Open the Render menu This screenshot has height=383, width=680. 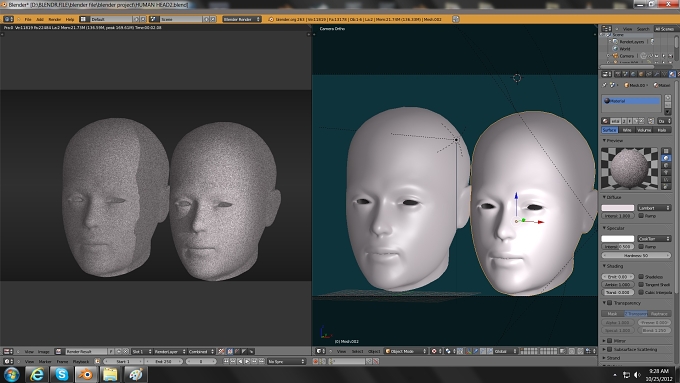tap(55, 20)
